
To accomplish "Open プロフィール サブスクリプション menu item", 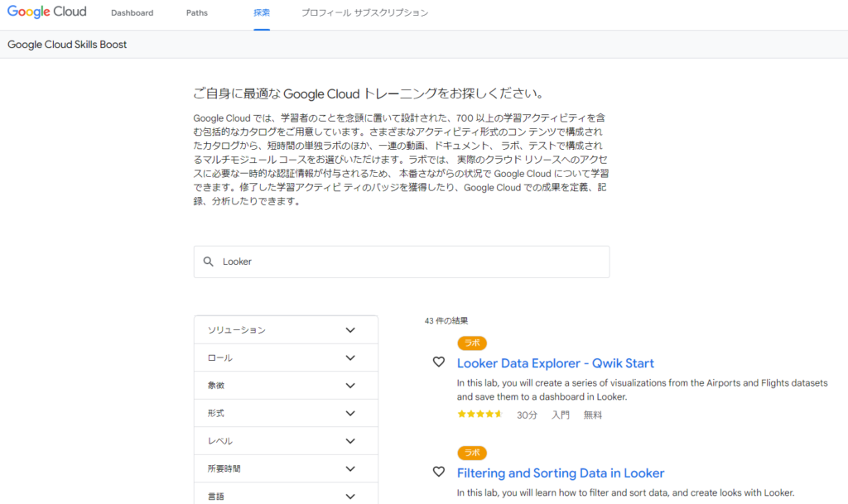I will [x=364, y=13].
